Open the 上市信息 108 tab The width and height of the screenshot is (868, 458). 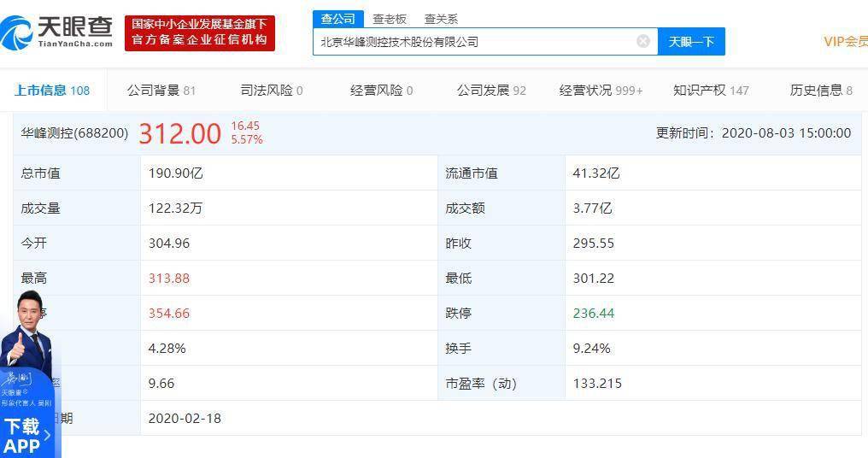point(52,91)
